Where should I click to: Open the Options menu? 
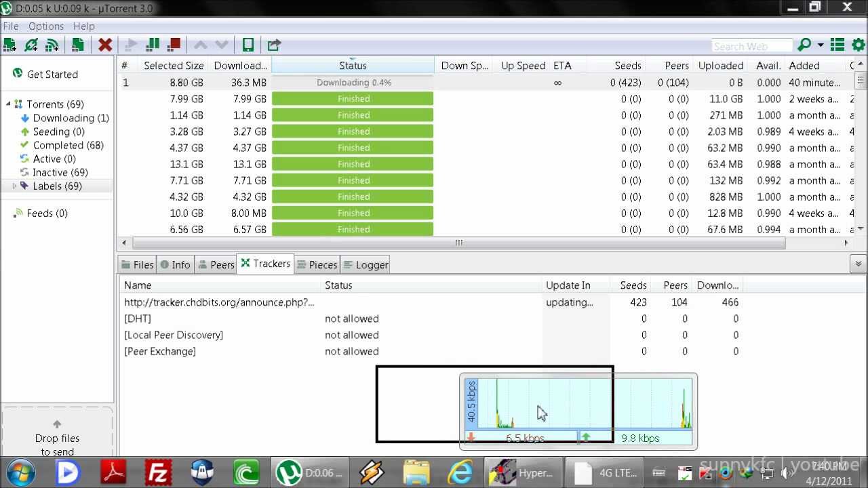tap(46, 26)
